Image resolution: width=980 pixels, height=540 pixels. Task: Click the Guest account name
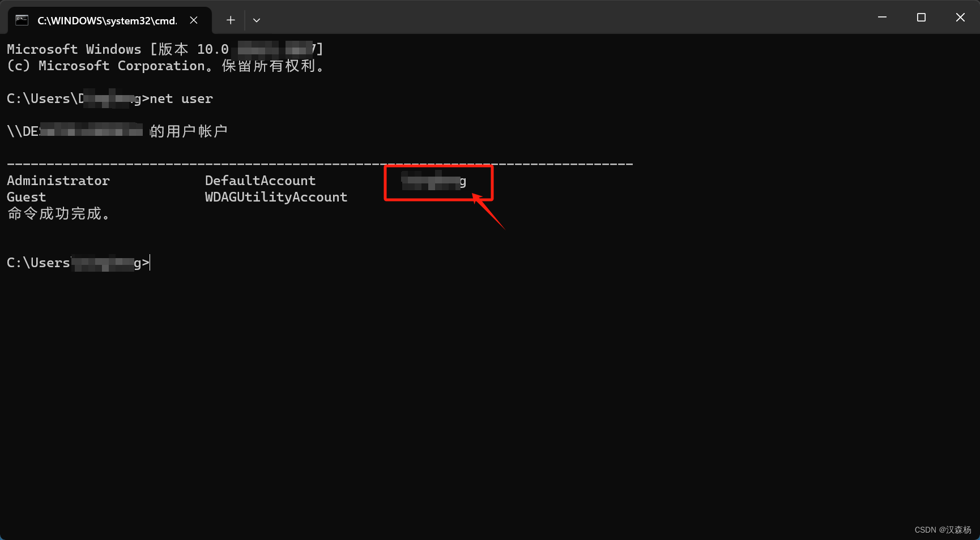point(27,197)
